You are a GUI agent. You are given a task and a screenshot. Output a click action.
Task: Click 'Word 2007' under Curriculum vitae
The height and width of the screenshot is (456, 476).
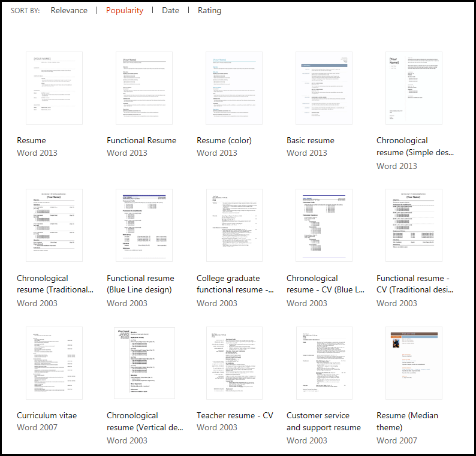[37, 427]
